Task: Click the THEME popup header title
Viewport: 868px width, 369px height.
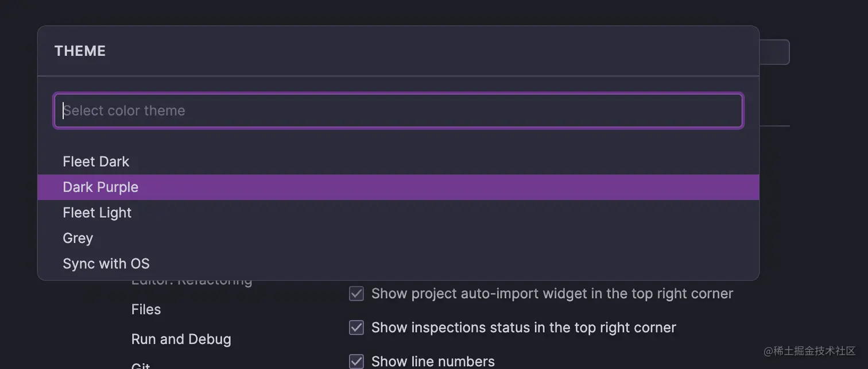Action: tap(80, 51)
